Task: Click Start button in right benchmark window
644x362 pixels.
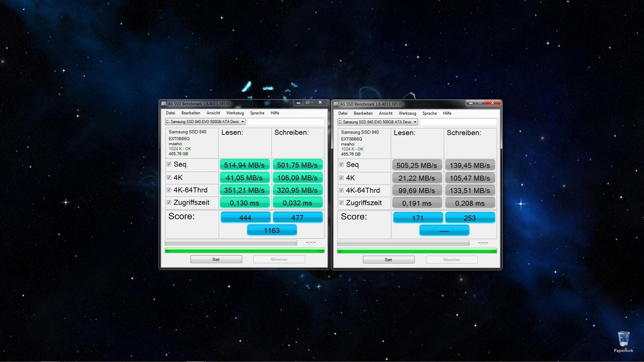Action: pyautogui.click(x=389, y=260)
